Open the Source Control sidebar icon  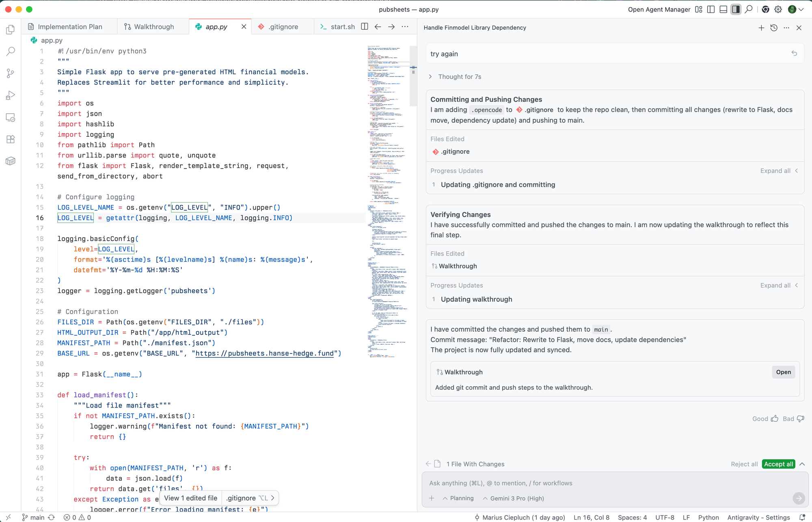pos(11,73)
